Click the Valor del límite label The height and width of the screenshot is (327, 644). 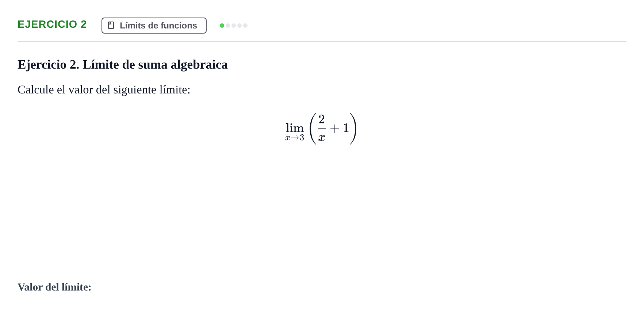tap(54, 287)
